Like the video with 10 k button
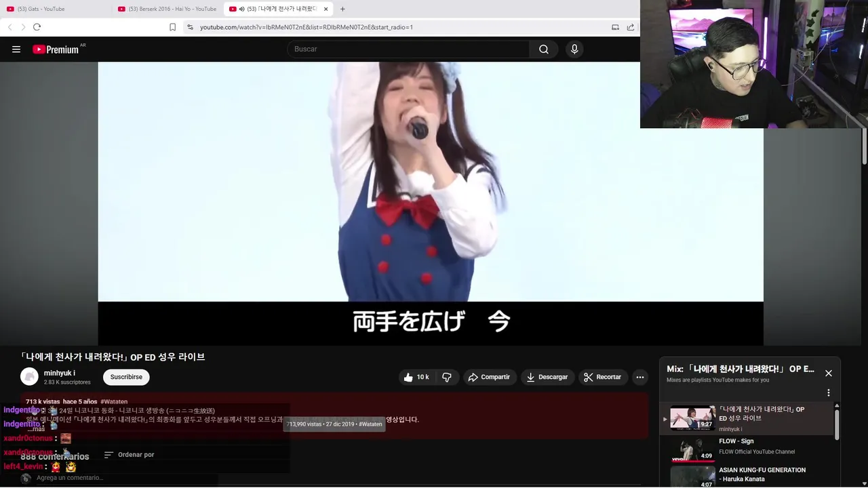 [x=416, y=377]
